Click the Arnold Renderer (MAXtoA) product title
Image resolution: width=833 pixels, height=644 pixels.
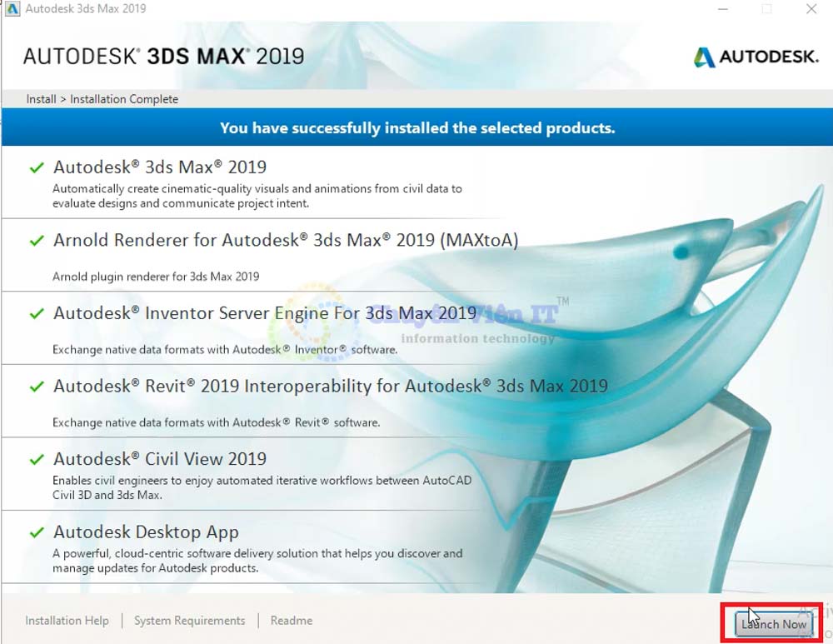[x=286, y=241]
